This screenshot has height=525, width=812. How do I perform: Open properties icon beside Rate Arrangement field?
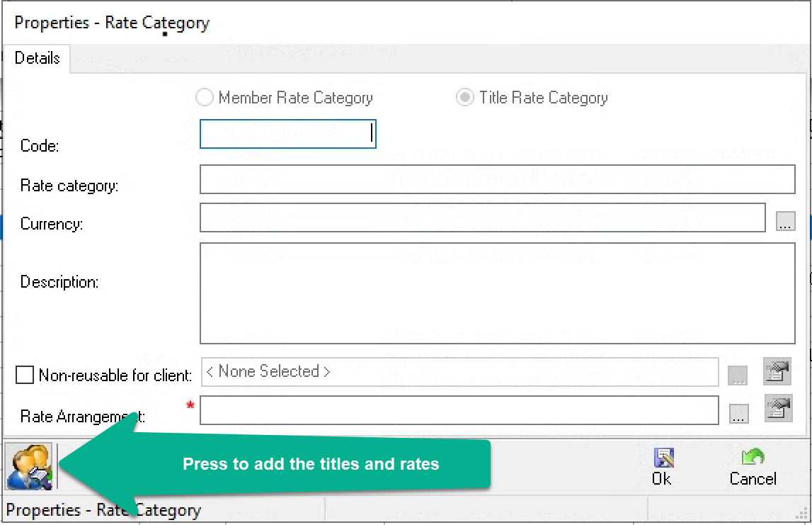778,408
